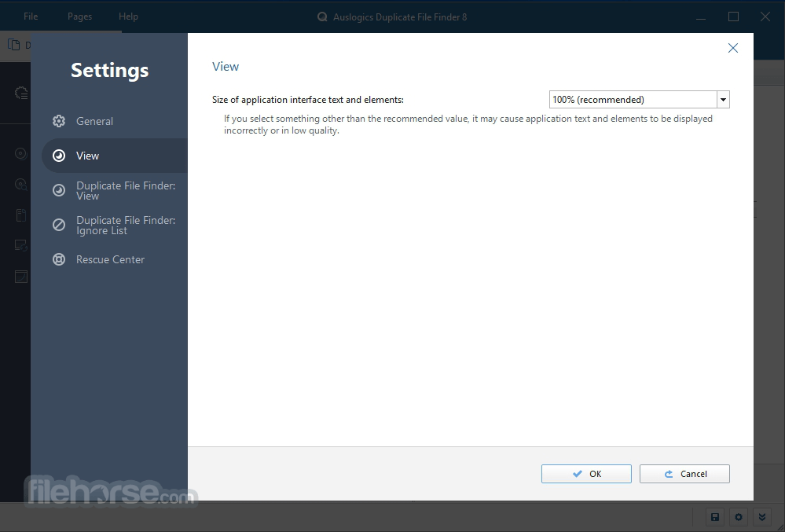Screen dimensions: 785x532
Task: Open the interface size combo box
Action: pos(640,100)
